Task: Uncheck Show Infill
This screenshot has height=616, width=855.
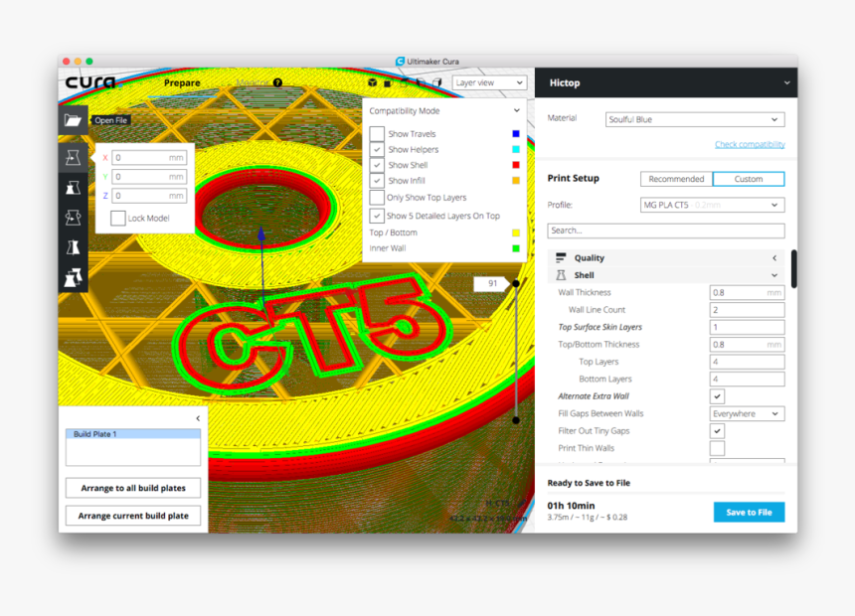Action: 377,181
